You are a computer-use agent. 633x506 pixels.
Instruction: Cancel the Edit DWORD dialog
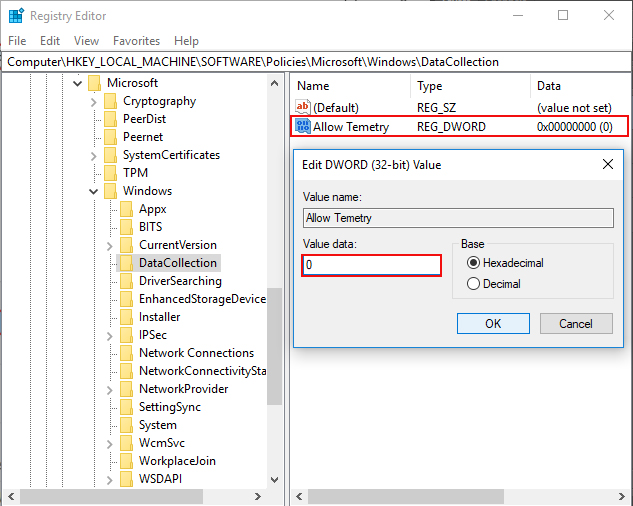[x=576, y=323]
